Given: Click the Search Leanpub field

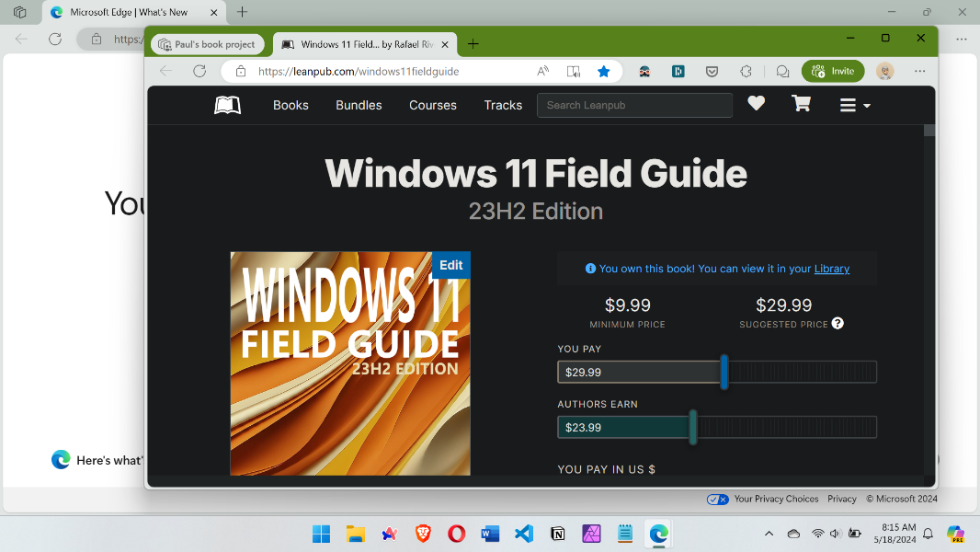Looking at the screenshot, I should pos(634,105).
